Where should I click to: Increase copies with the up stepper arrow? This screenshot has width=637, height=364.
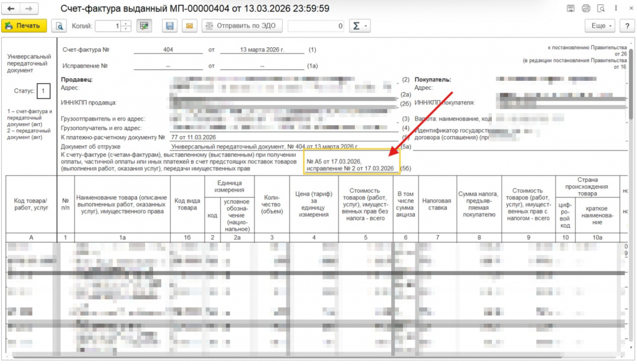click(126, 23)
